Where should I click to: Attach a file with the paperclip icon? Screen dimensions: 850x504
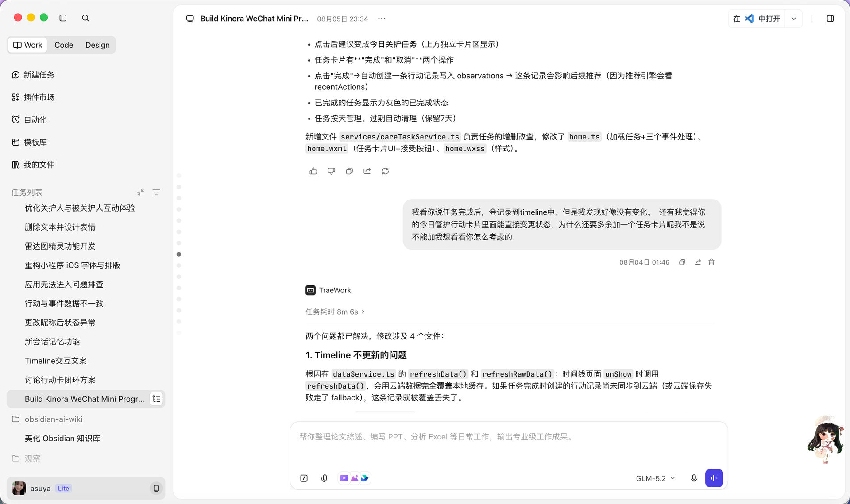click(324, 478)
